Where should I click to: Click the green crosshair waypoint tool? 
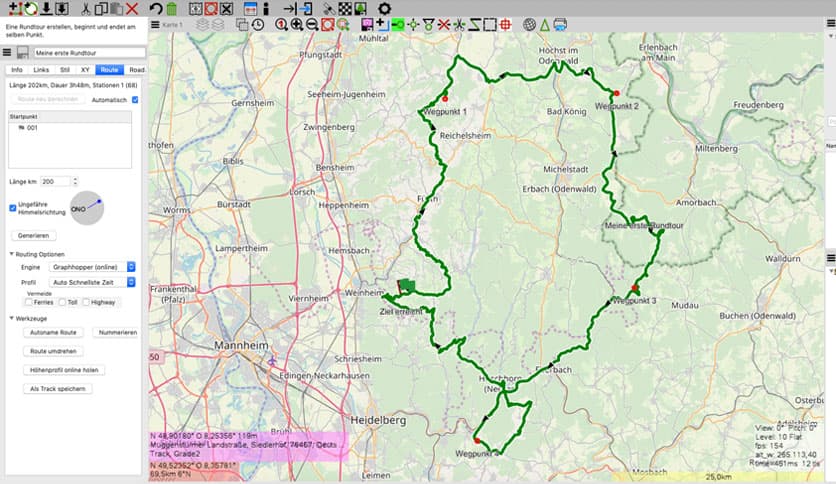[x=413, y=25]
